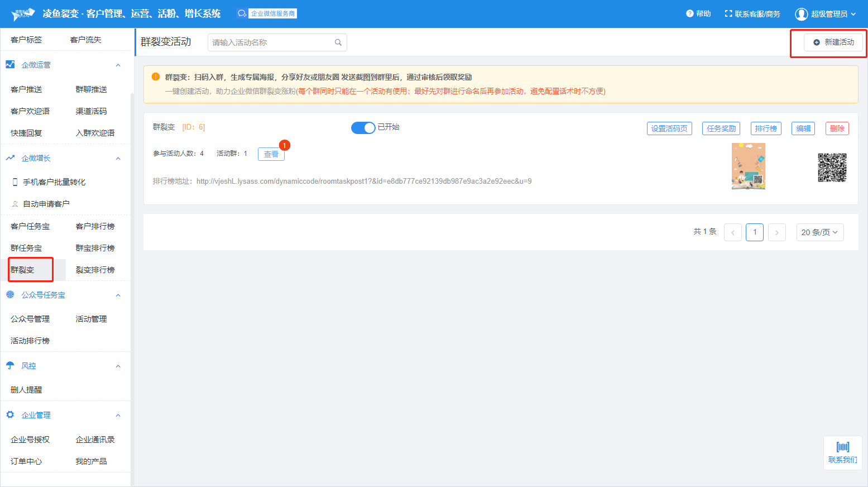Collapse the 企微运营 sidebar section
The width and height of the screenshot is (868, 487).
118,65
